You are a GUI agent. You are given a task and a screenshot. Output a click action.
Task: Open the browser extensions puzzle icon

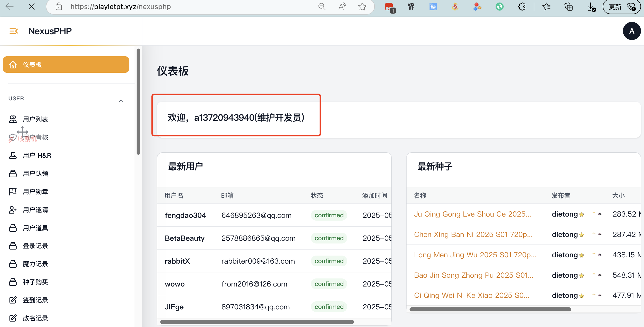pos(522,7)
